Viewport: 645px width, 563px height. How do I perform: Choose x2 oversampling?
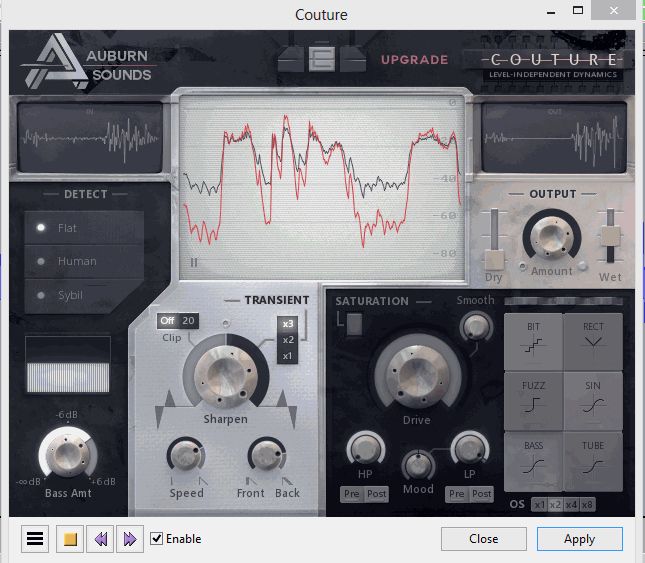pos(555,505)
